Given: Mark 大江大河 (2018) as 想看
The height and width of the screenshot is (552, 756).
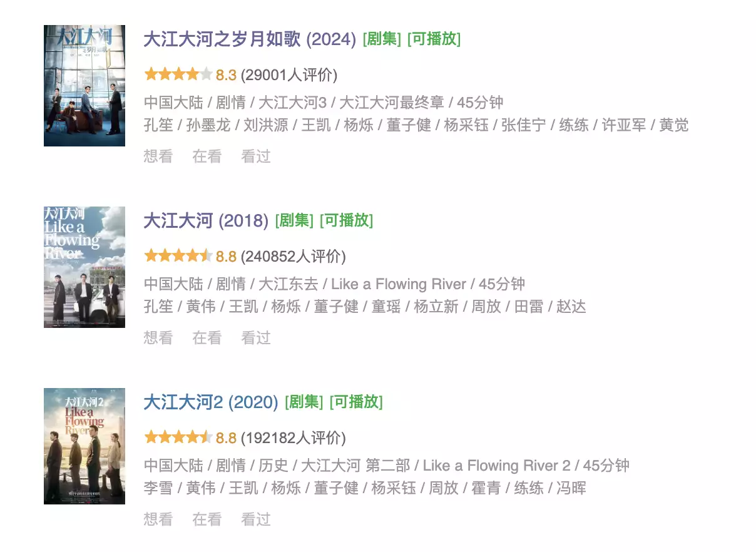Looking at the screenshot, I should (158, 338).
